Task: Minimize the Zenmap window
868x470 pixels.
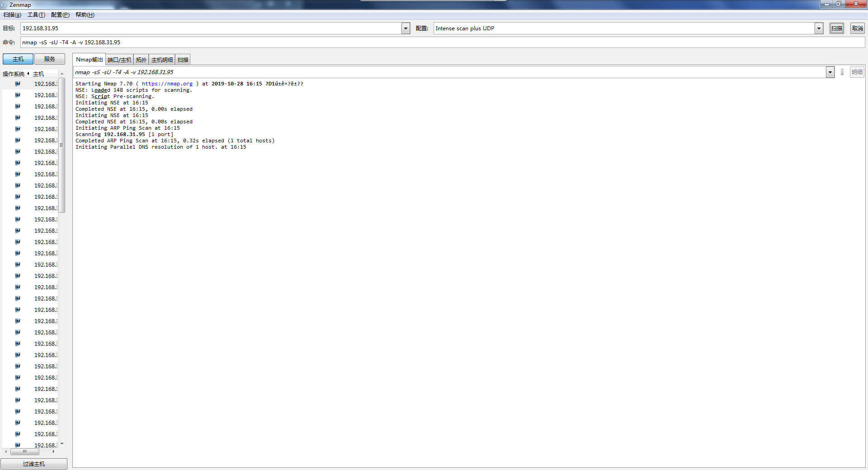Action: click(x=826, y=4)
